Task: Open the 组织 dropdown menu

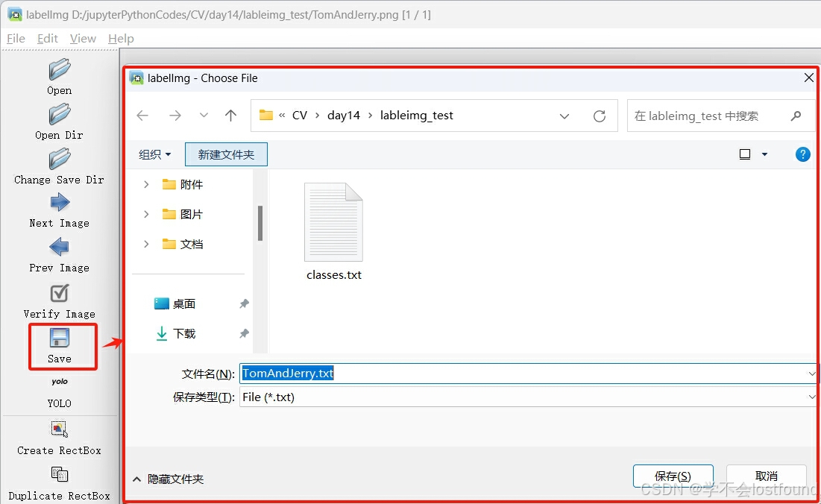Action: 155,154
